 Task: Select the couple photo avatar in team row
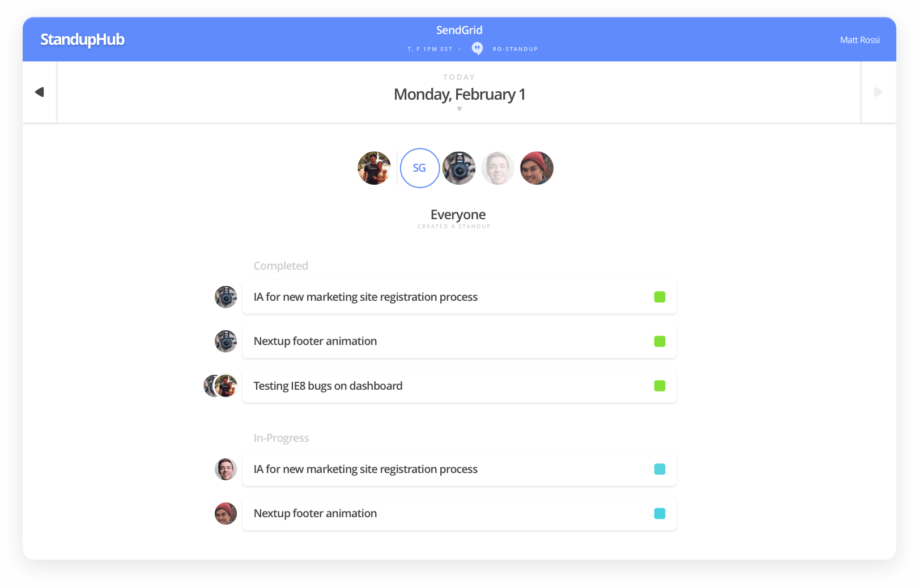pyautogui.click(x=374, y=168)
